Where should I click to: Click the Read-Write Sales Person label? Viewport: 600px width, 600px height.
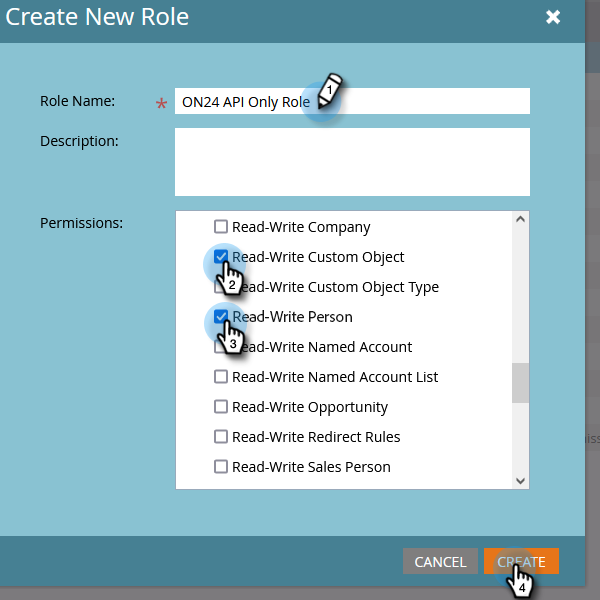coord(311,467)
